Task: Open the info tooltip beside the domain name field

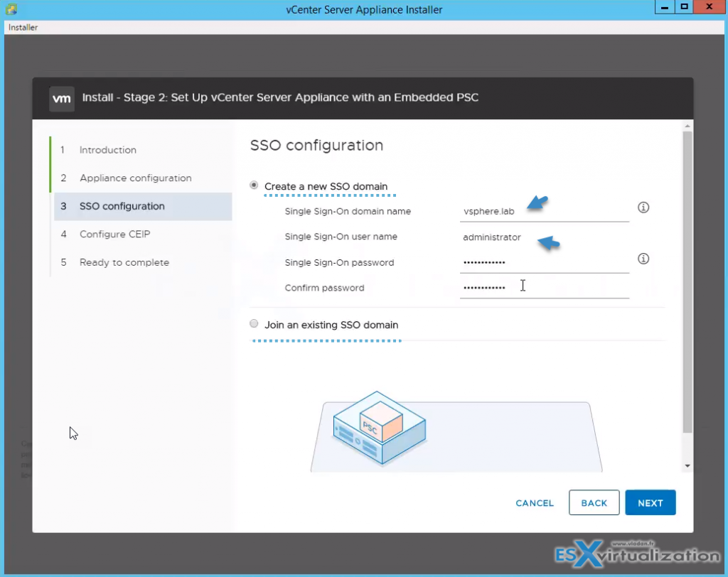Action: (x=643, y=207)
